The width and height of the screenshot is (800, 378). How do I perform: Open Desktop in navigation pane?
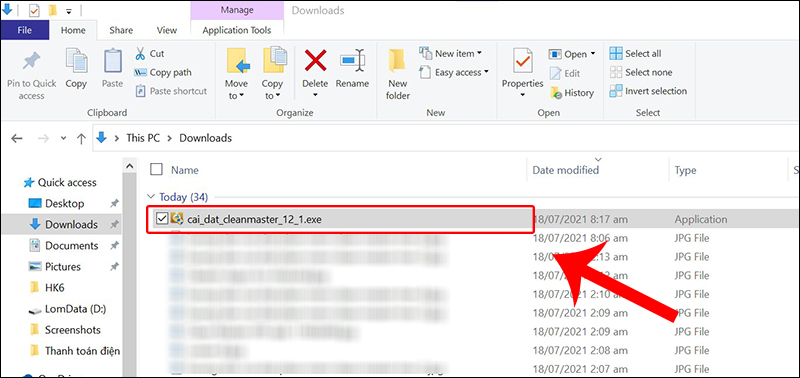pyautogui.click(x=64, y=204)
